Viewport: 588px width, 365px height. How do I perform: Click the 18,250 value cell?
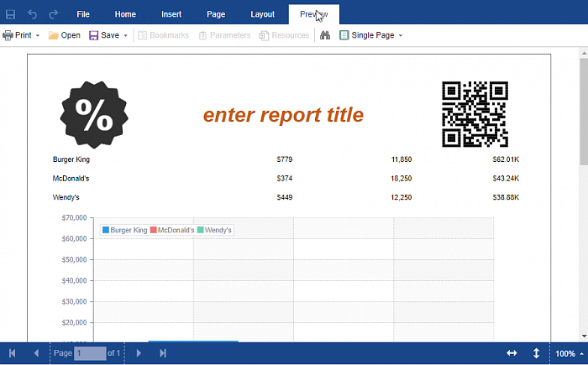click(x=402, y=179)
